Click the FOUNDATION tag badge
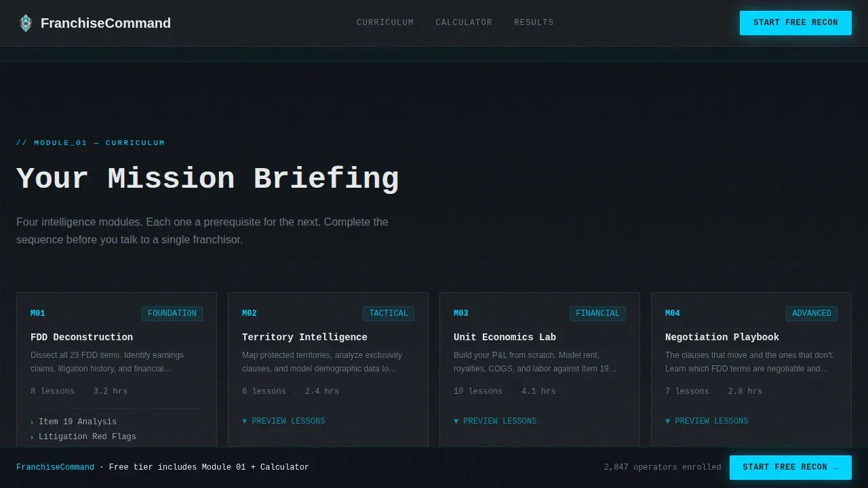The width and height of the screenshot is (868, 488). [172, 313]
